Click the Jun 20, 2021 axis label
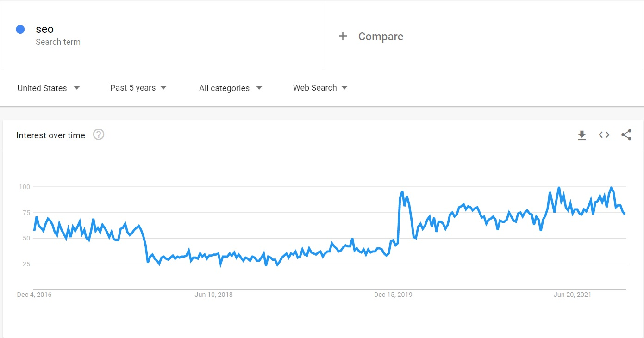 (x=572, y=295)
